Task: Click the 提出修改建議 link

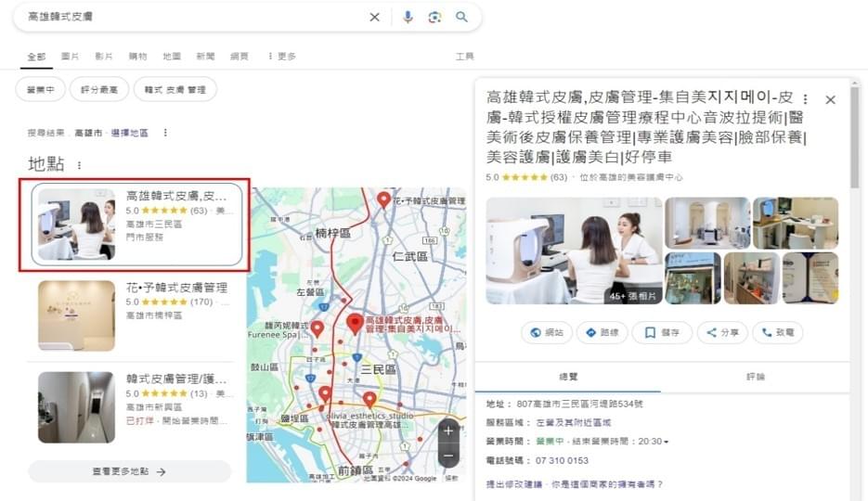Action: [x=513, y=484]
